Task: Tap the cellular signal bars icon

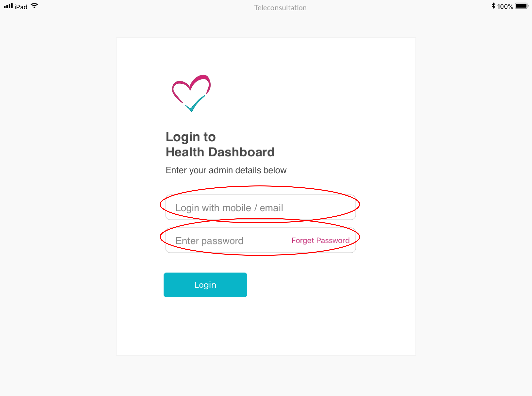Action: (x=8, y=6)
